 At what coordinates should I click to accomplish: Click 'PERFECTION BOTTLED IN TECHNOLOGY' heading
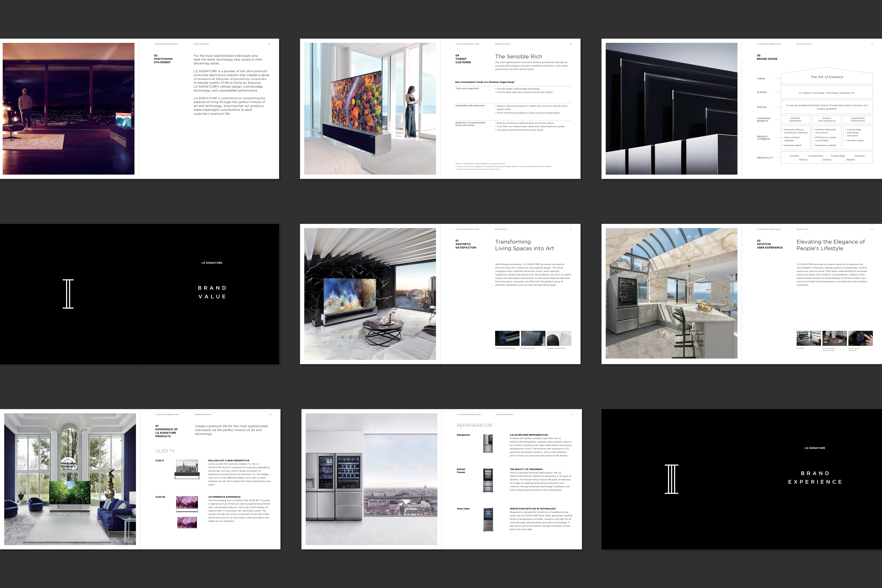(x=533, y=509)
